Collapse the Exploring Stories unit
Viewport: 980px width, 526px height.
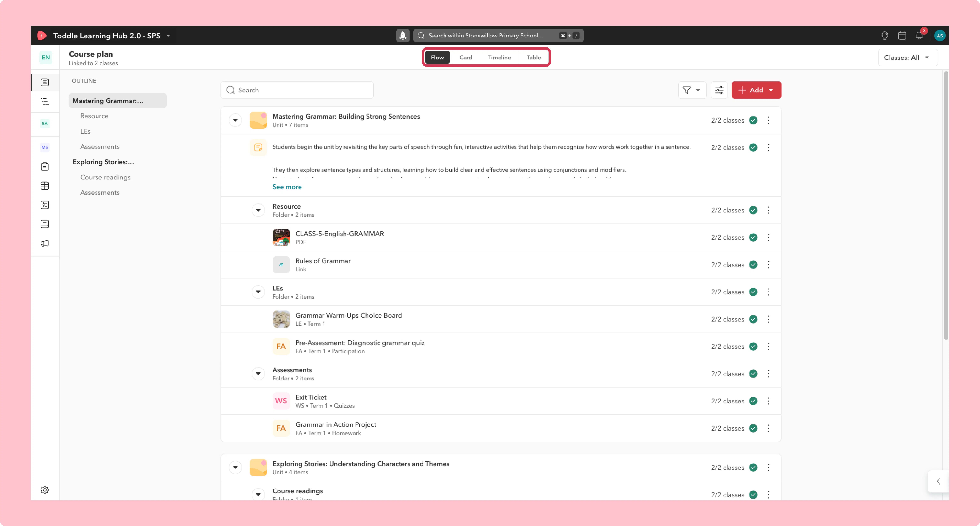235,468
